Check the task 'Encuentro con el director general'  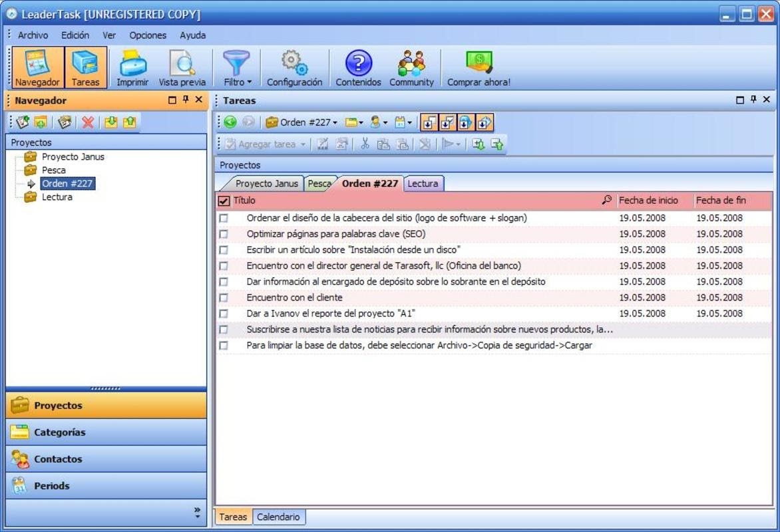[224, 265]
